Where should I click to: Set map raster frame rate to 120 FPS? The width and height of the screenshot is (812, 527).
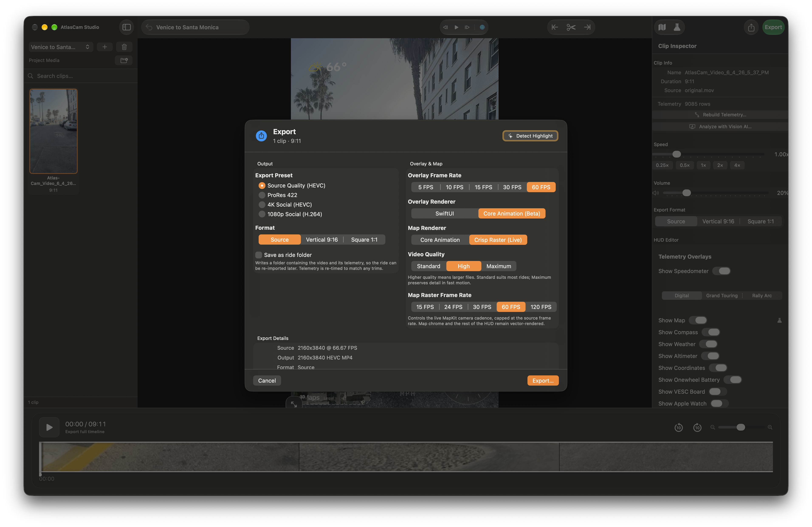(x=541, y=307)
